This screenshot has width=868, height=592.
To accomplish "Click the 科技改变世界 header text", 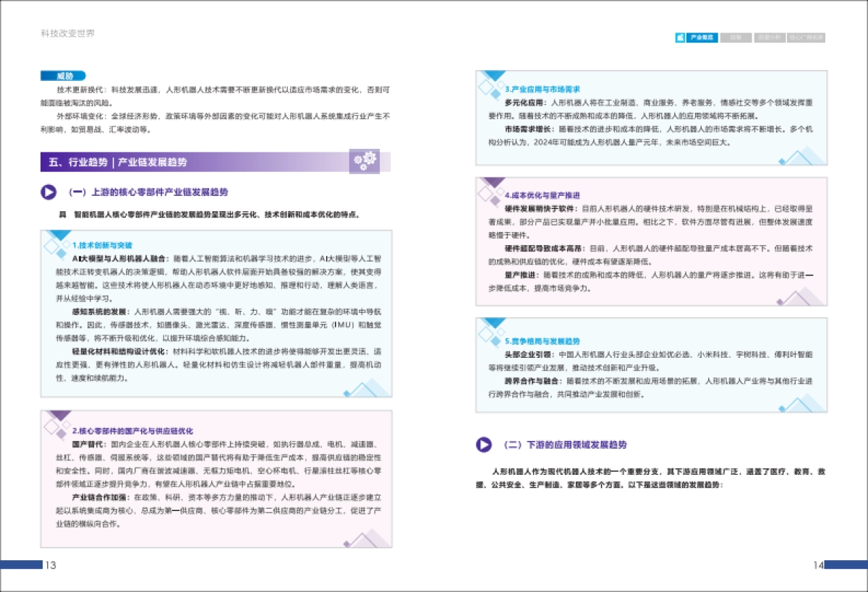I will (69, 33).
